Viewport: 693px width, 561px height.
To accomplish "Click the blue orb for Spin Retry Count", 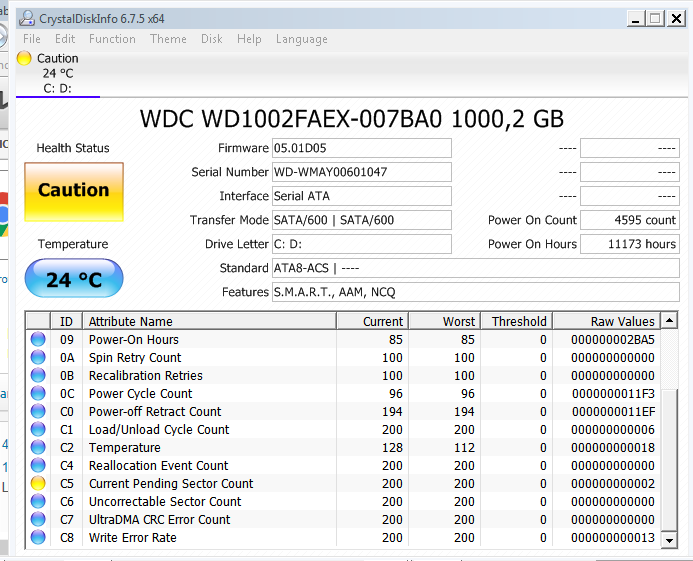I will 38,357.
